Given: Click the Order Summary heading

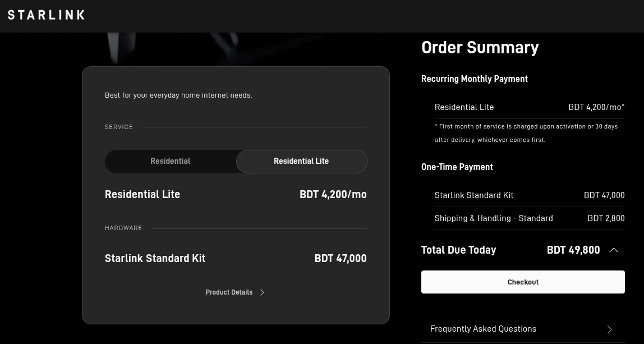Looking at the screenshot, I should tap(480, 48).
